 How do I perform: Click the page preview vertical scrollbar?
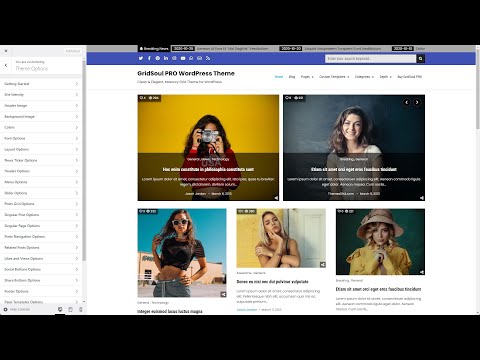tap(478, 90)
